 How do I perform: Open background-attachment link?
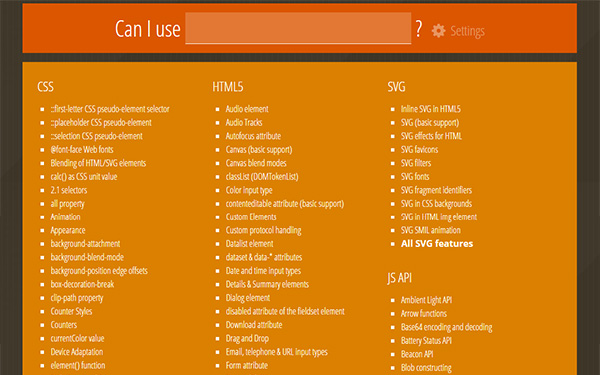(x=85, y=244)
